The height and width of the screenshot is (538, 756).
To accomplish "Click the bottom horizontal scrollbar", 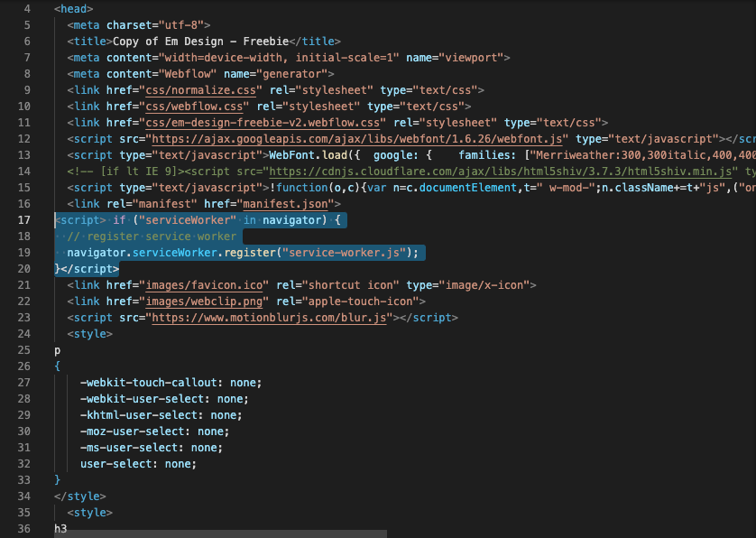I will click(x=220, y=533).
